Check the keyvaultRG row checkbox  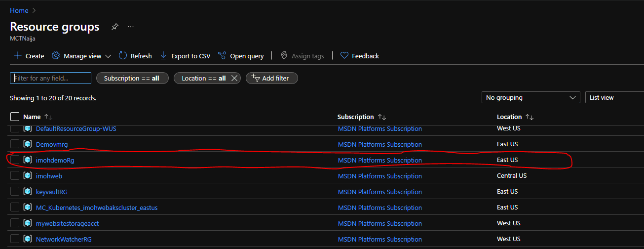(x=15, y=191)
